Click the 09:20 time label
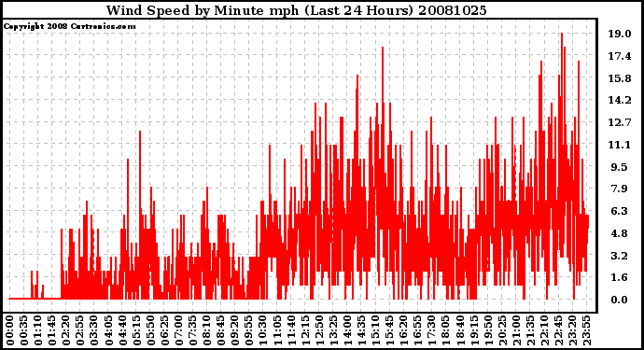This screenshot has width=644, height=350. pyautogui.click(x=234, y=330)
